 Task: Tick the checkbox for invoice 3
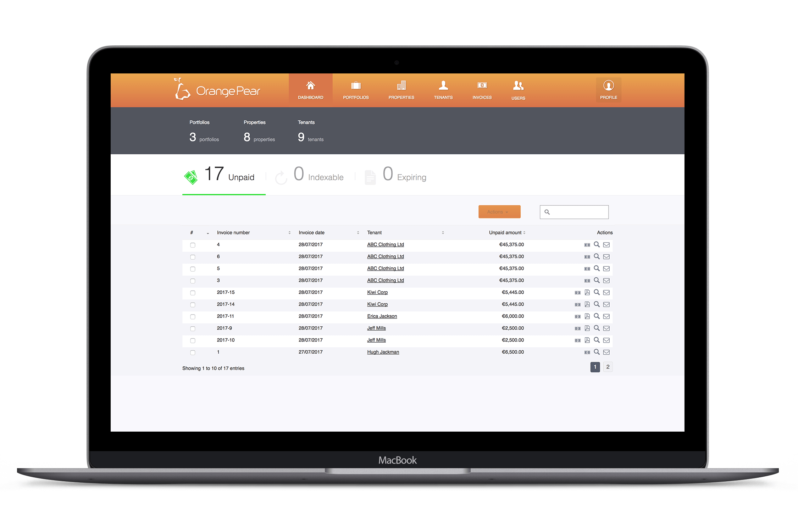click(193, 281)
